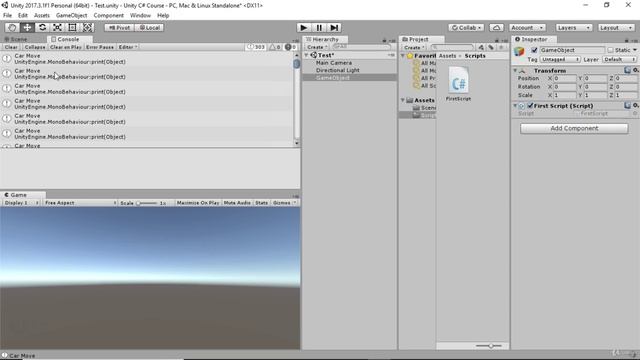Viewport: 640px width, 360px height.
Task: Click the Console scrollbar down arrow
Action: [x=297, y=143]
